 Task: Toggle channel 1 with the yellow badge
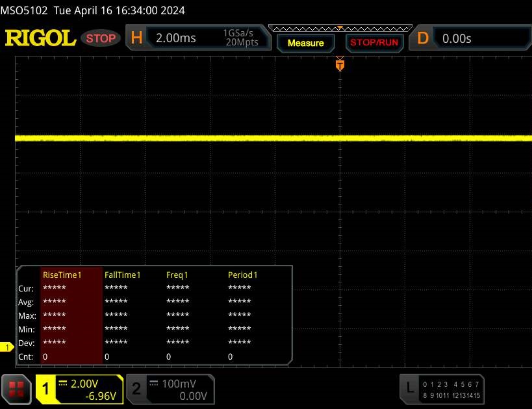coord(46,389)
